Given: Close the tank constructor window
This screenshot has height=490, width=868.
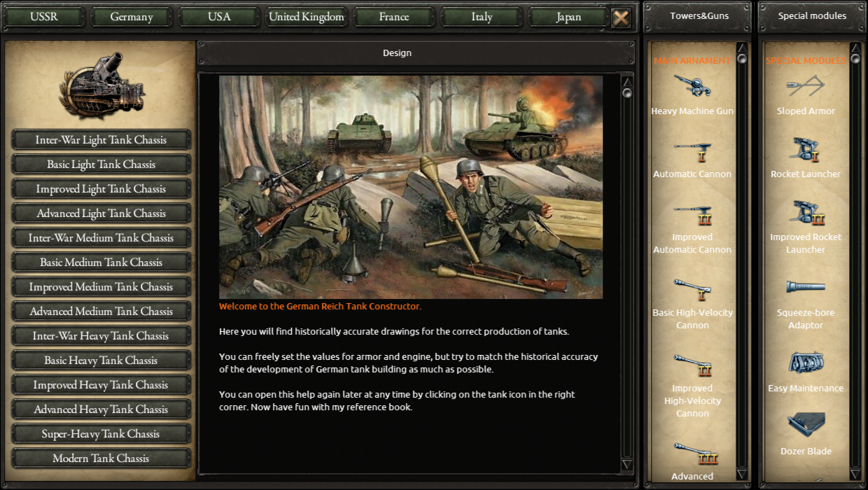Looking at the screenshot, I should pyautogui.click(x=621, y=17).
